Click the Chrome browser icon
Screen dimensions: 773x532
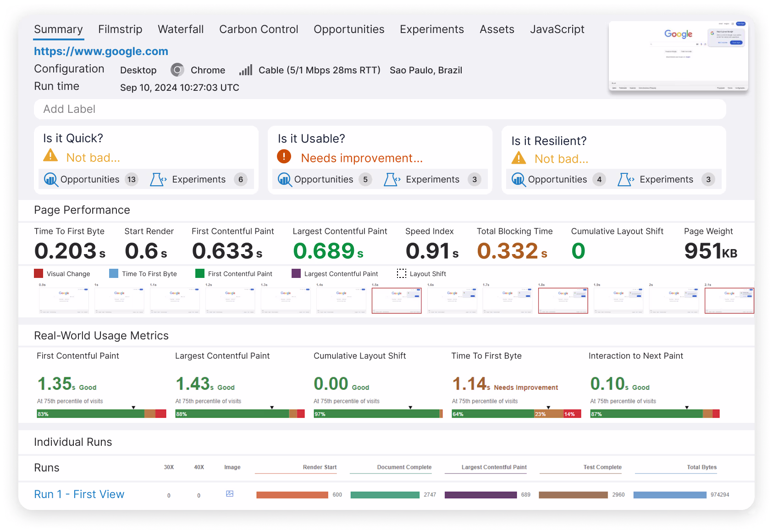tap(177, 70)
